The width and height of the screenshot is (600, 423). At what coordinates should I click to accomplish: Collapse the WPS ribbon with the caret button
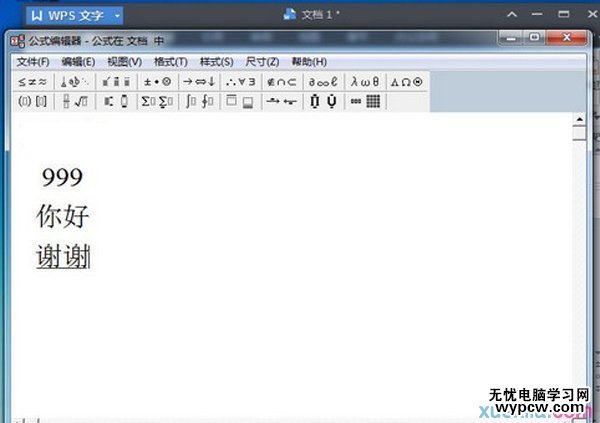click(x=512, y=15)
